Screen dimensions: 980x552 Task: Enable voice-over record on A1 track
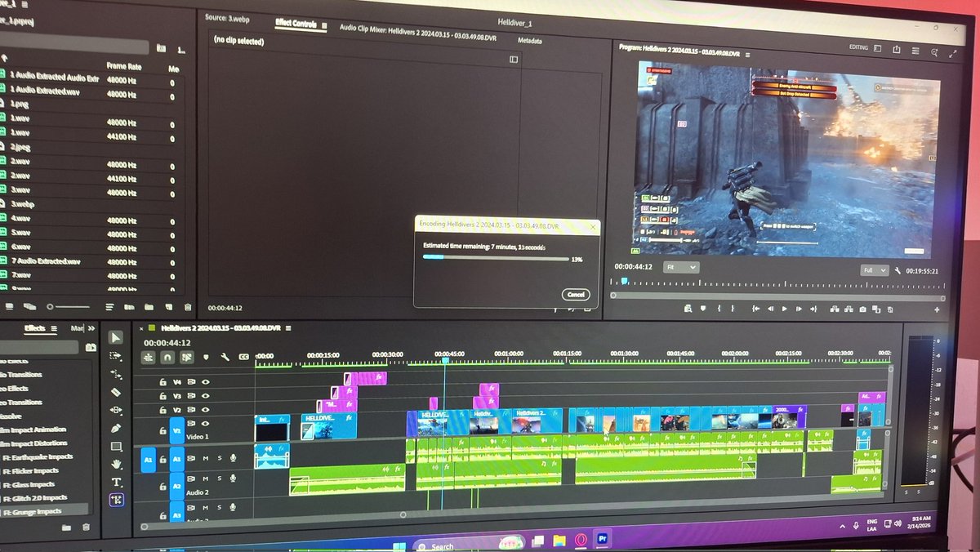[x=233, y=459]
